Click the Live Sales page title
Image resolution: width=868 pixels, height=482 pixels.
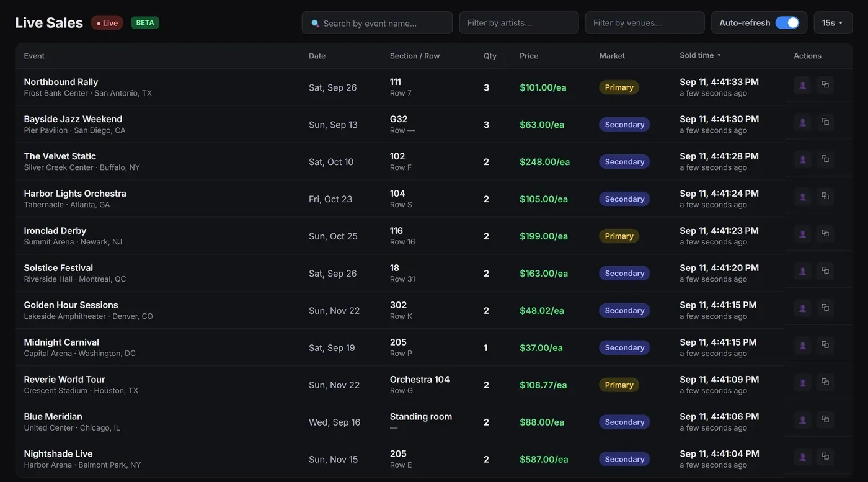click(x=49, y=23)
